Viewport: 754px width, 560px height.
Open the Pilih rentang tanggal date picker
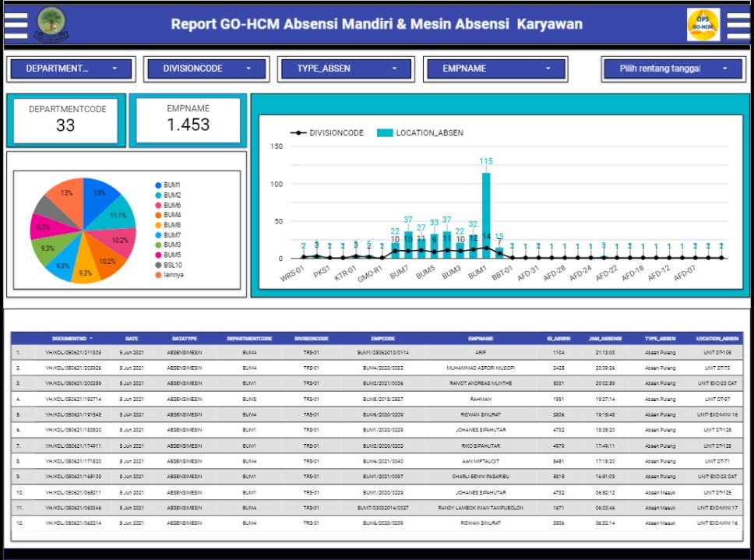click(x=670, y=69)
